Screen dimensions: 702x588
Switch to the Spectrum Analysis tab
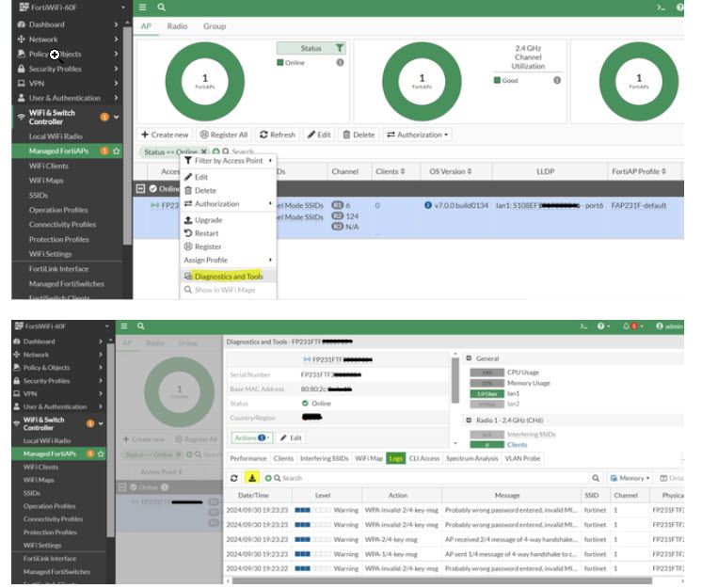[x=471, y=458]
